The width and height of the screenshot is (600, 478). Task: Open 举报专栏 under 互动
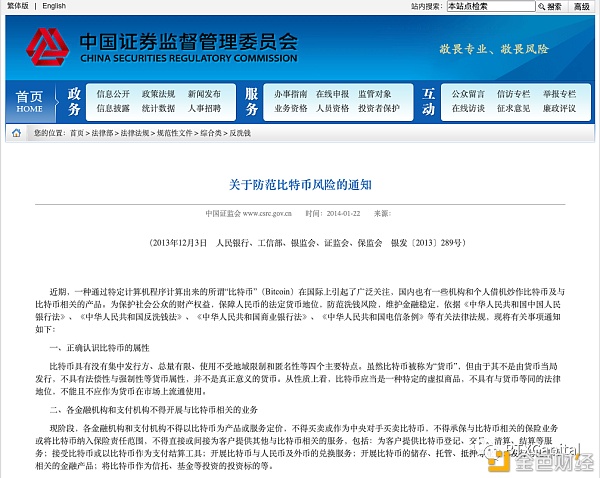[559, 94]
